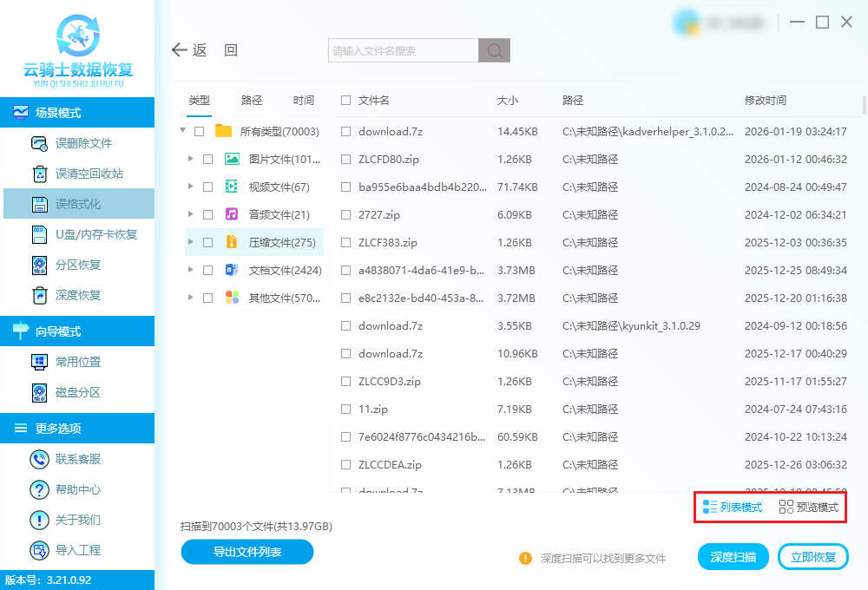This screenshot has width=868, height=590.
Task: Expand the 音频文件 tree node
Action: 190,214
